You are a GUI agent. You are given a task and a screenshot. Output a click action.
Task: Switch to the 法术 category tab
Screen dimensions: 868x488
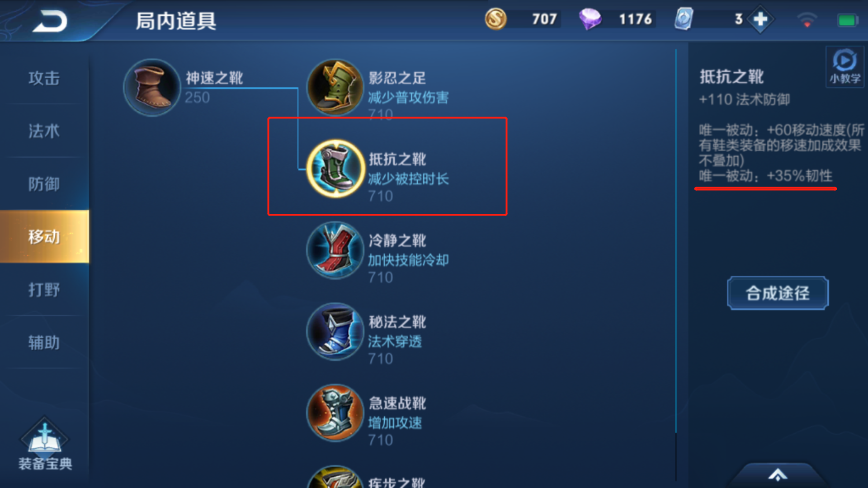(x=44, y=131)
